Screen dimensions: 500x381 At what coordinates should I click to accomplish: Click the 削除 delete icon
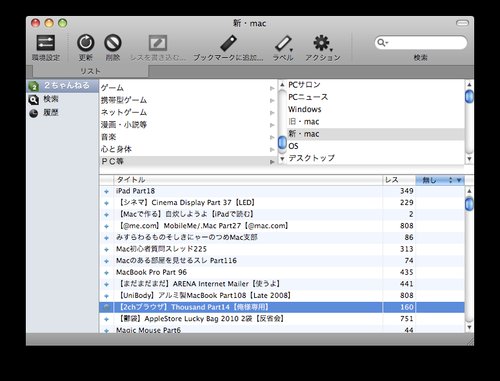point(113,43)
